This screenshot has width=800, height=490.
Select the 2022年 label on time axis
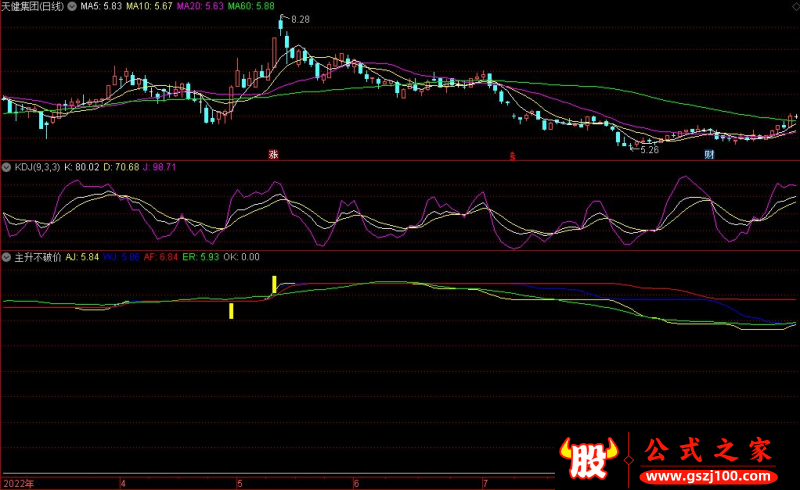(17, 482)
